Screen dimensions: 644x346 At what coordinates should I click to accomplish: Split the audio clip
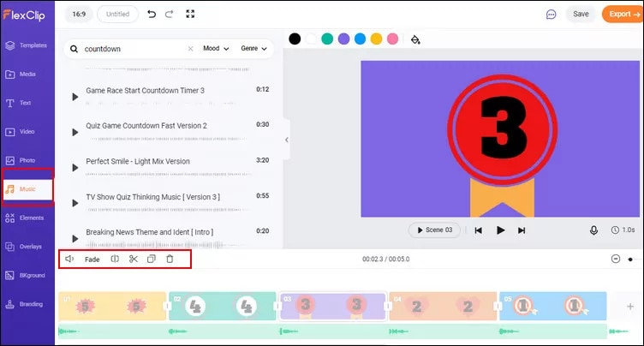click(x=115, y=259)
